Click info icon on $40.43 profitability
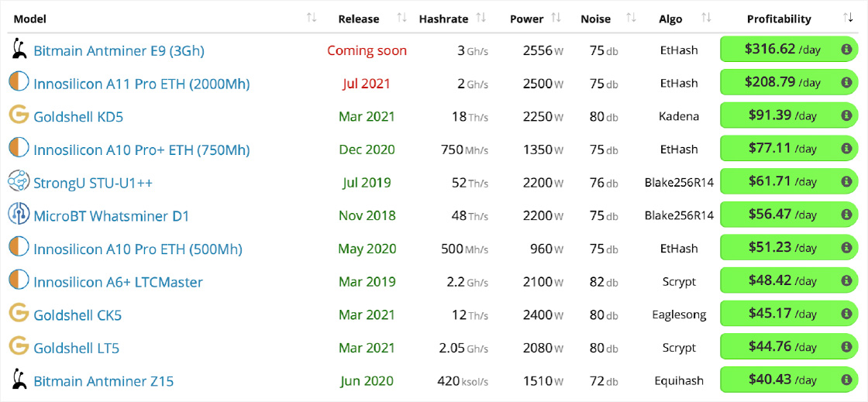This screenshot has height=402, width=868. (x=846, y=380)
